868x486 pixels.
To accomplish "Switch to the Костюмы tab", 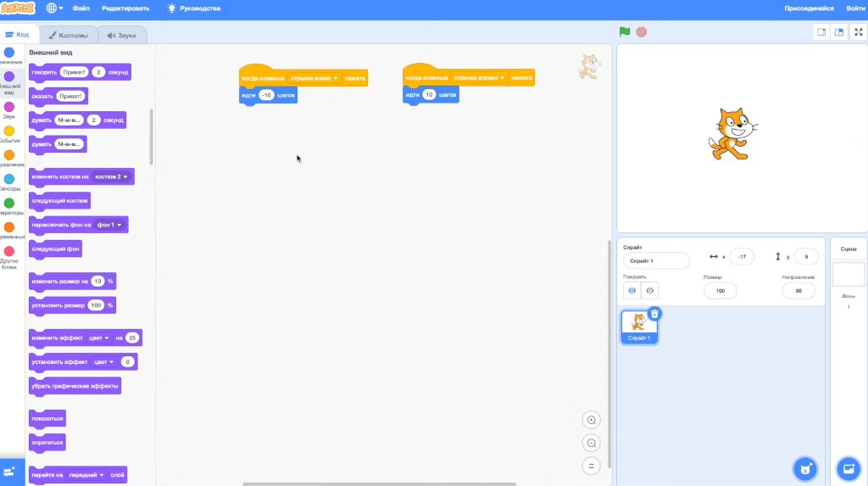I will (x=69, y=35).
